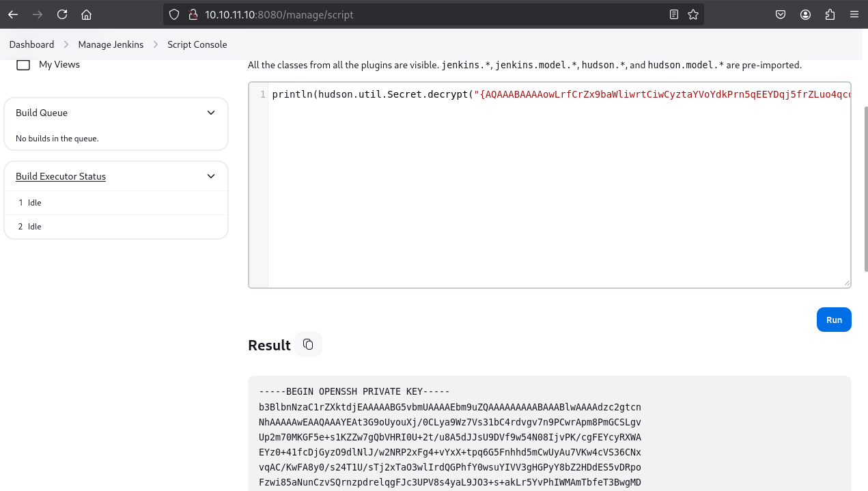This screenshot has width=868, height=491.
Task: Click the browser back arrow
Action: pyautogui.click(x=13, y=14)
